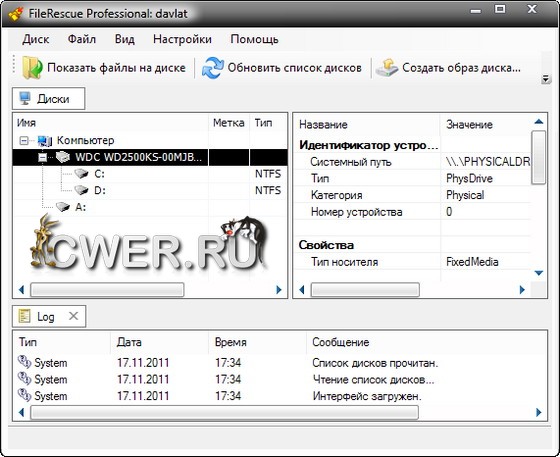Click the Имя column header
The height and width of the screenshot is (457, 560).
click(111, 123)
